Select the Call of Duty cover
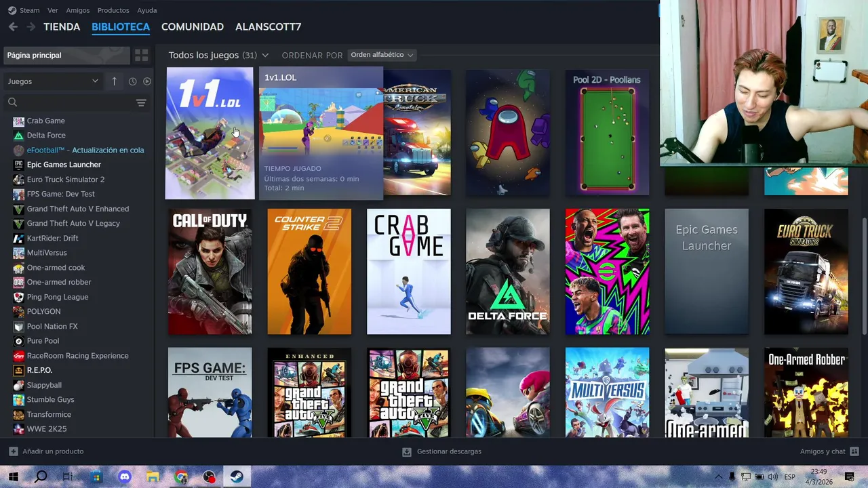Image resolution: width=868 pixels, height=488 pixels. click(210, 272)
